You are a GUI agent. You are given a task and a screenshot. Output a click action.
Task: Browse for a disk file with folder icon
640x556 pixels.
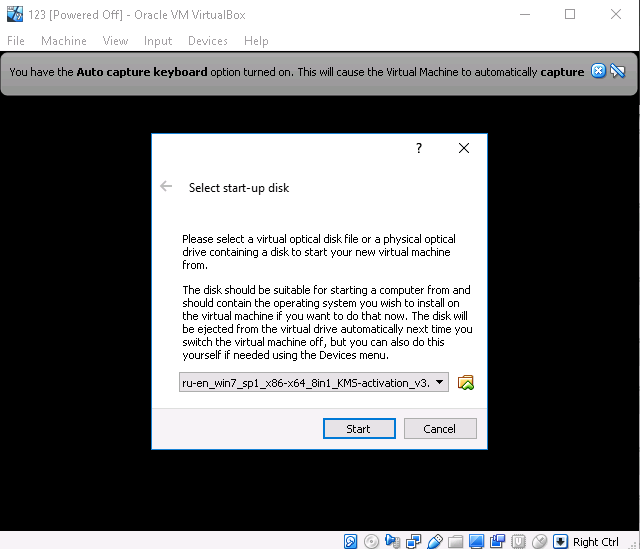(x=465, y=383)
